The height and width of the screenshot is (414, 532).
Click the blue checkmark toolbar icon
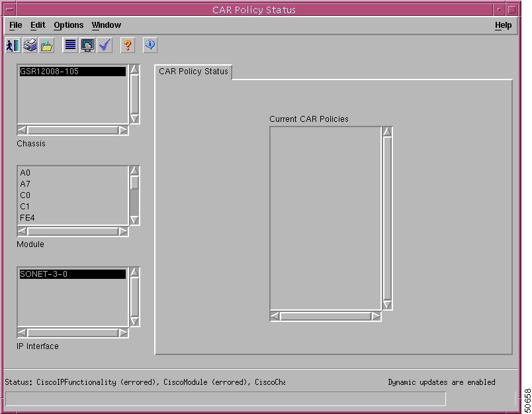105,45
